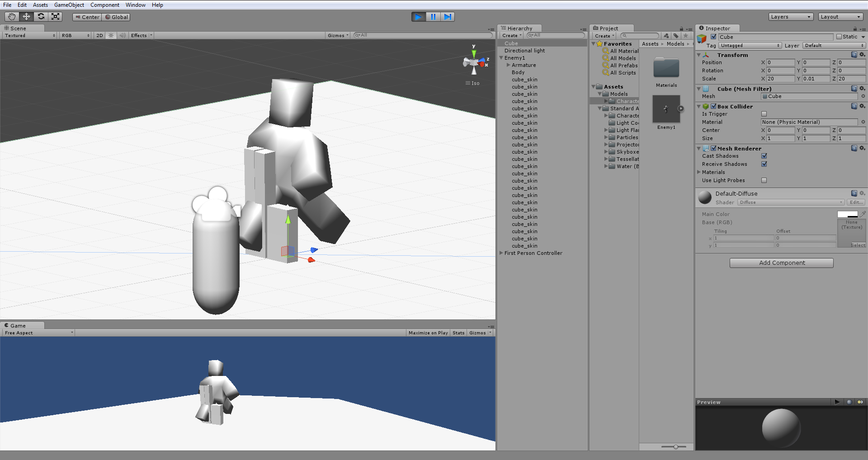Open the Layout dropdown
Screen dimensions: 868x460
[x=841, y=17]
